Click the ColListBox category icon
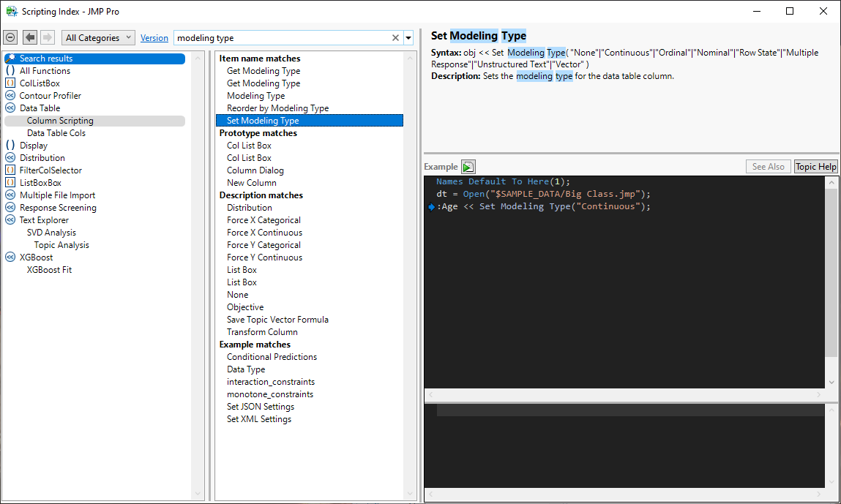The height and width of the screenshot is (504, 841). (10, 83)
